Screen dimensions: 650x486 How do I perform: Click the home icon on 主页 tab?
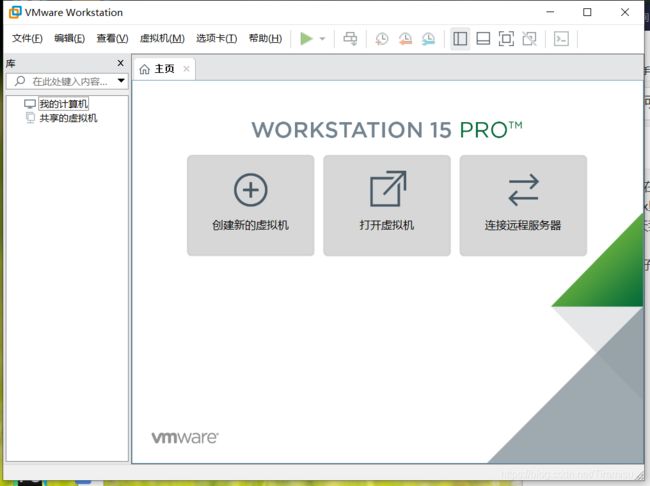click(x=144, y=69)
